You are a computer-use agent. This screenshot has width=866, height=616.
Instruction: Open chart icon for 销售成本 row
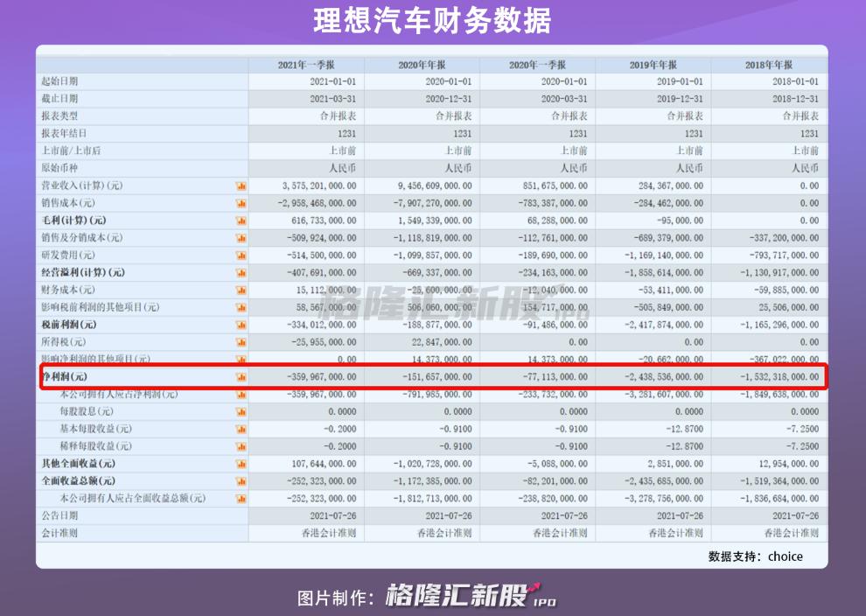tap(241, 203)
